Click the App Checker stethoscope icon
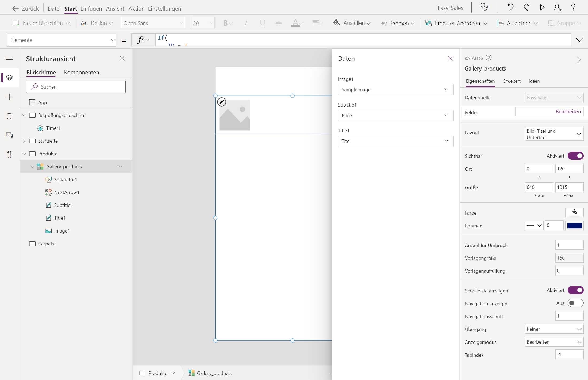Viewport: 588px width, 380px height. [x=484, y=7]
